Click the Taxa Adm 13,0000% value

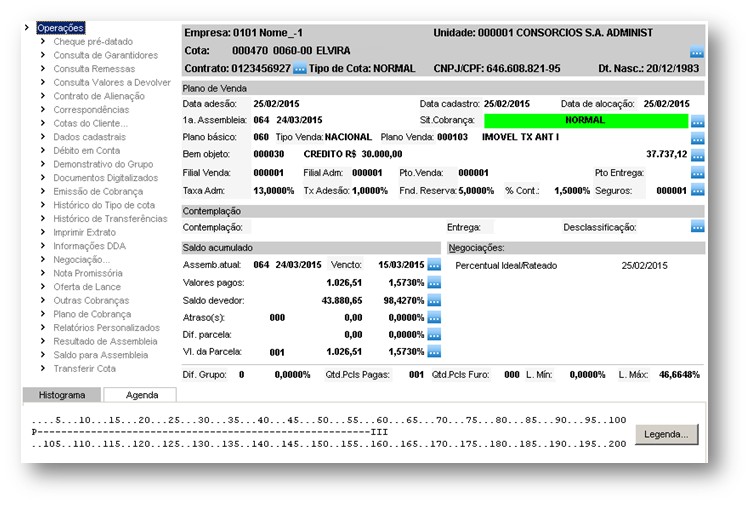pos(274,191)
